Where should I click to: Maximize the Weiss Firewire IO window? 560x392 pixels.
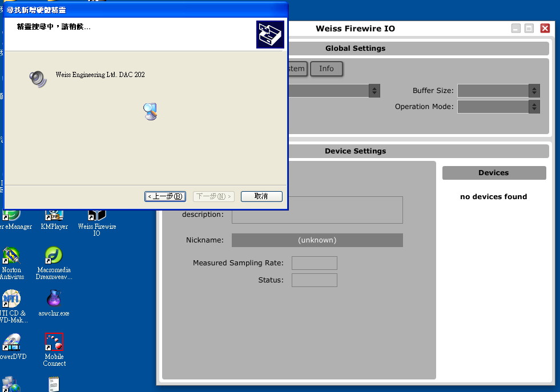point(529,28)
